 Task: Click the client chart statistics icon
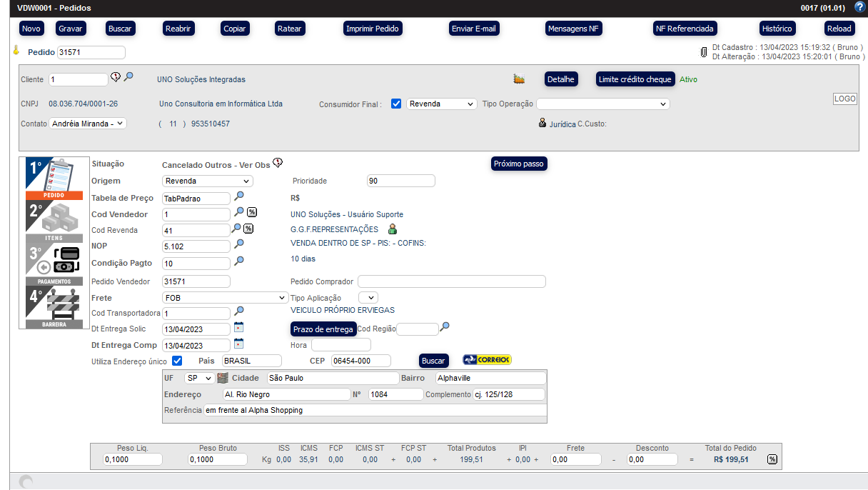(519, 79)
